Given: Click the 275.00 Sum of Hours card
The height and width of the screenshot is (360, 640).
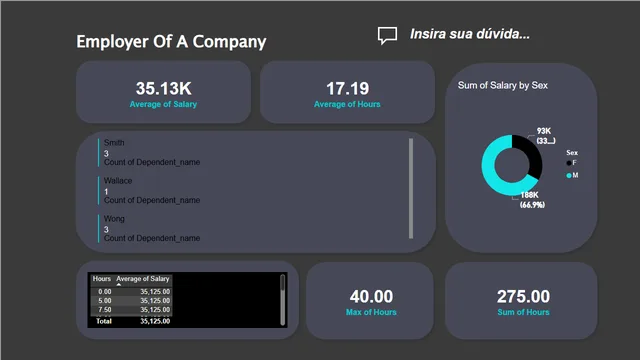Looking at the screenshot, I should (522, 300).
